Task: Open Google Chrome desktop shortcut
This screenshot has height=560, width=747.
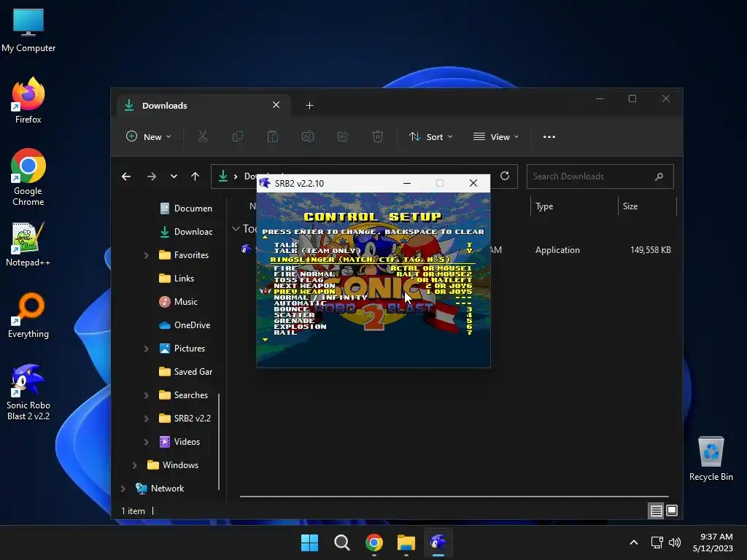Action: 28,177
